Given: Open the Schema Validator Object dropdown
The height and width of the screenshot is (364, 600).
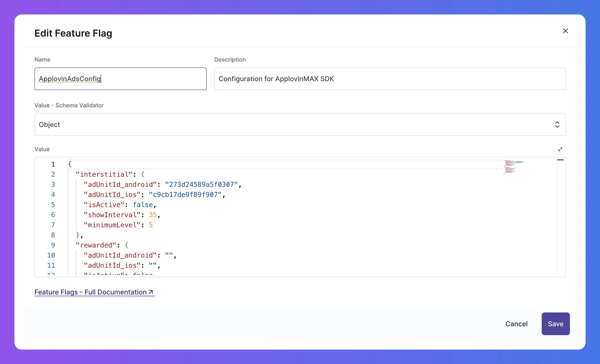Looking at the screenshot, I should [300, 124].
